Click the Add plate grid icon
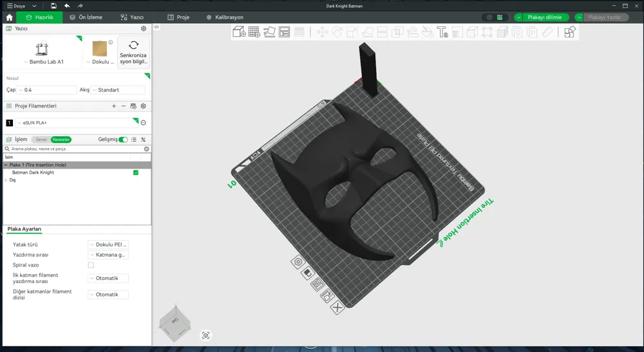644x352 pixels. (x=254, y=32)
